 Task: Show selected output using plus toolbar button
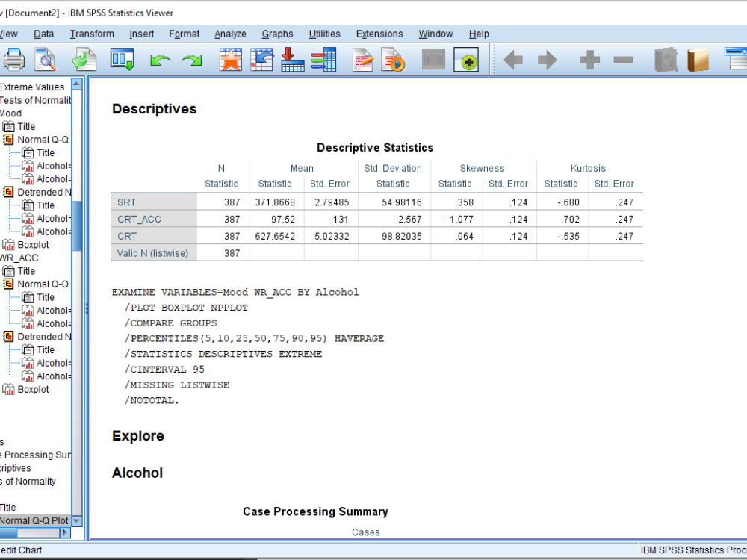point(589,60)
